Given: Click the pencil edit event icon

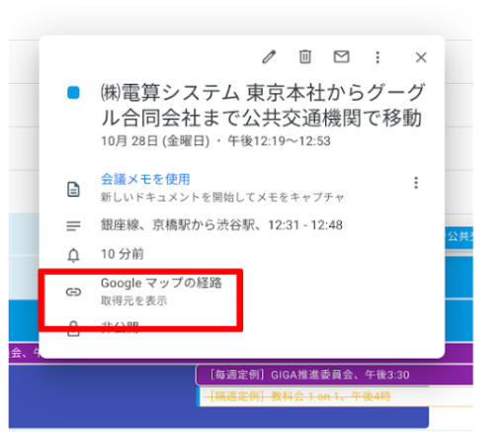Looking at the screenshot, I should (269, 57).
